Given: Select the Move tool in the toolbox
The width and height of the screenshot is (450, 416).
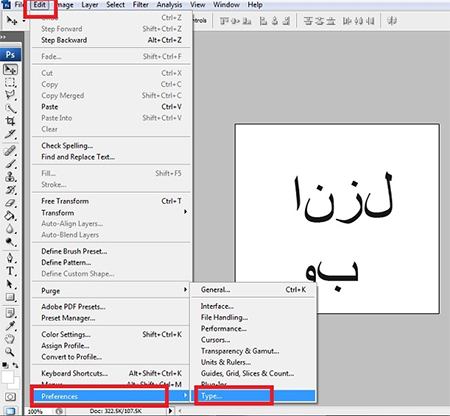Looking at the screenshot, I should click(x=10, y=69).
